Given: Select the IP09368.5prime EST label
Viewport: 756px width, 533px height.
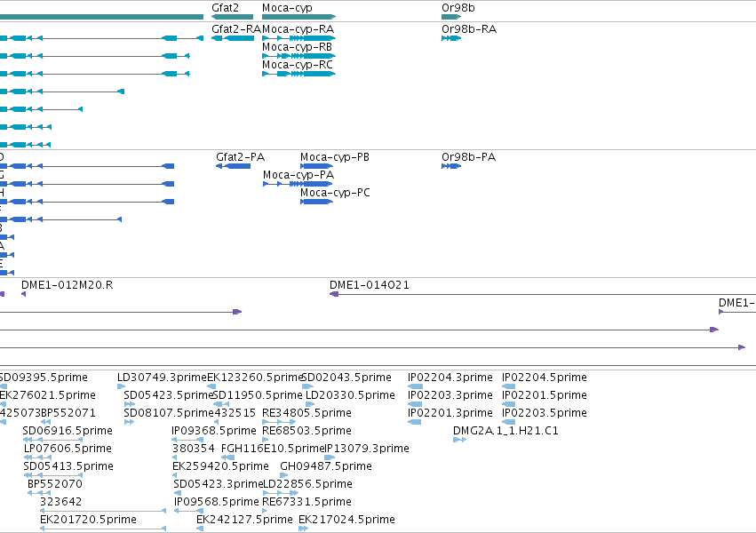Looking at the screenshot, I should point(214,431).
